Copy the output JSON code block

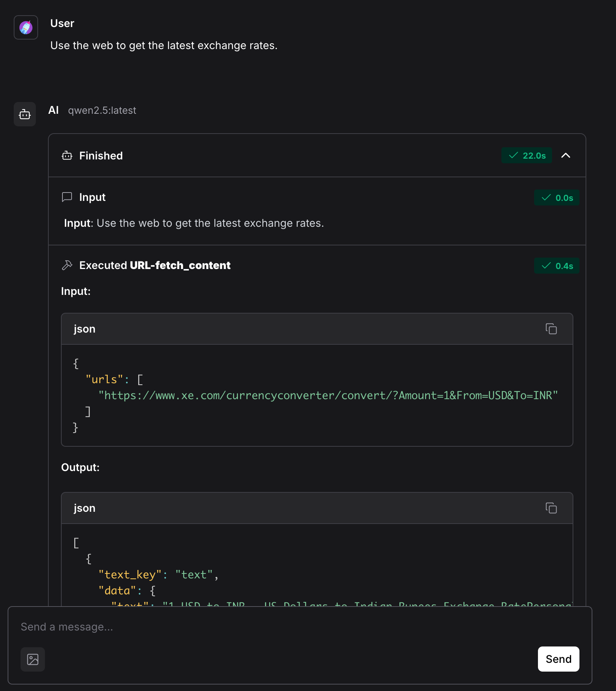pyautogui.click(x=551, y=508)
